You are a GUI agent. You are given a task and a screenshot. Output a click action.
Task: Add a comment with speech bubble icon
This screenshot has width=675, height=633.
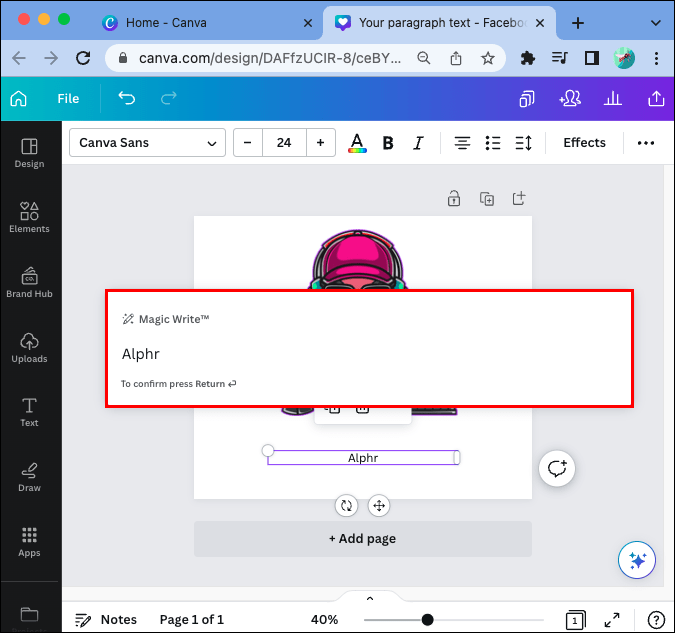pos(557,469)
